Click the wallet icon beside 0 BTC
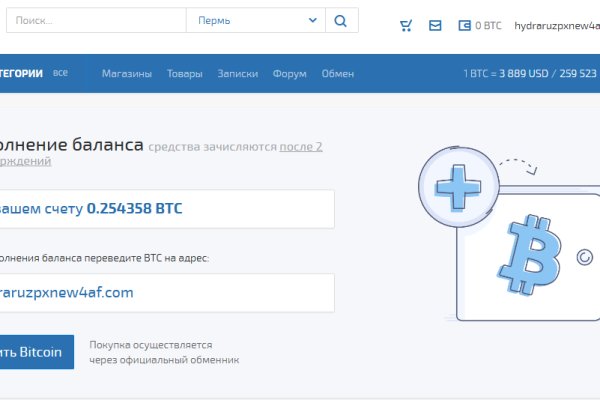 coord(464,26)
